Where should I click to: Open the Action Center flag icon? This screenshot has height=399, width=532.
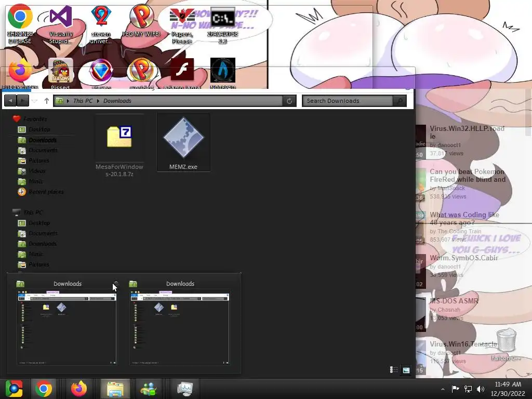tap(455, 389)
